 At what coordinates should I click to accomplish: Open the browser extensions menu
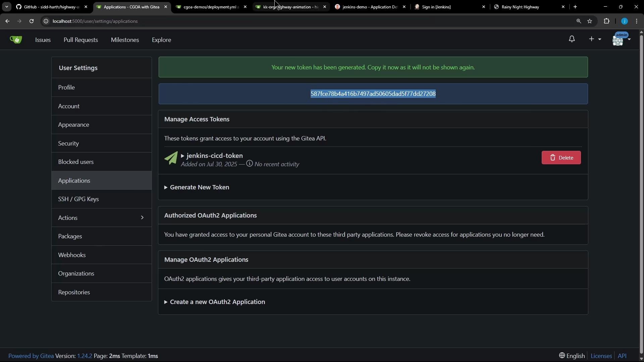[x=606, y=21]
